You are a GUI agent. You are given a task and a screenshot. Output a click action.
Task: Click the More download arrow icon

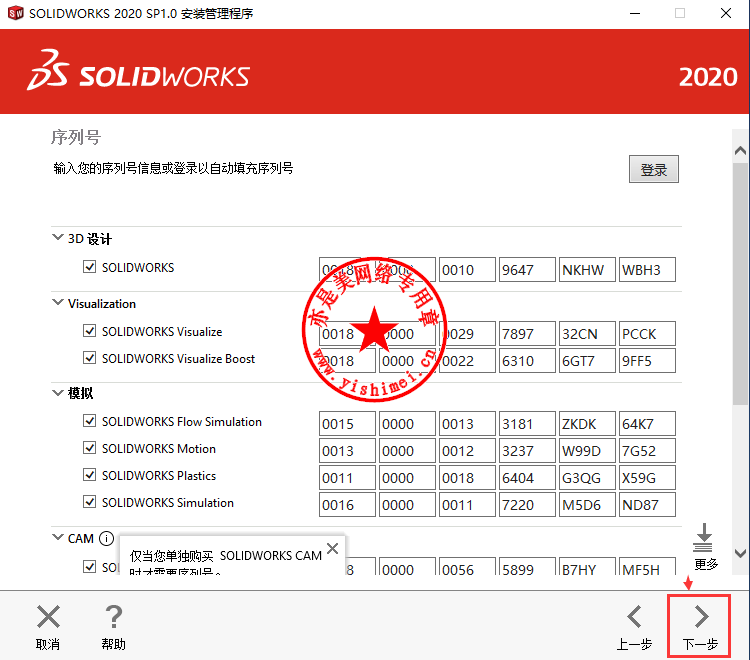pyautogui.click(x=705, y=538)
